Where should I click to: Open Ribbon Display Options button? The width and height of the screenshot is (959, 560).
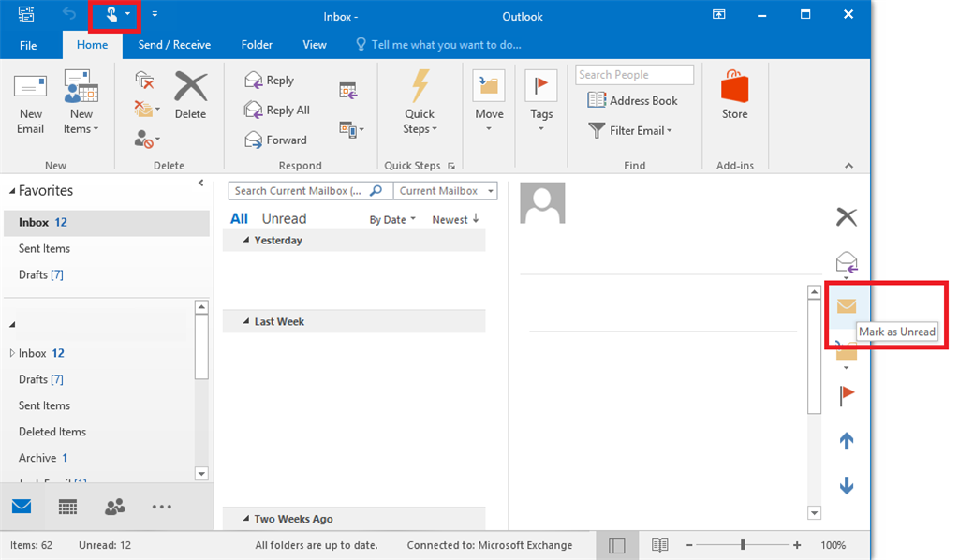pyautogui.click(x=719, y=14)
